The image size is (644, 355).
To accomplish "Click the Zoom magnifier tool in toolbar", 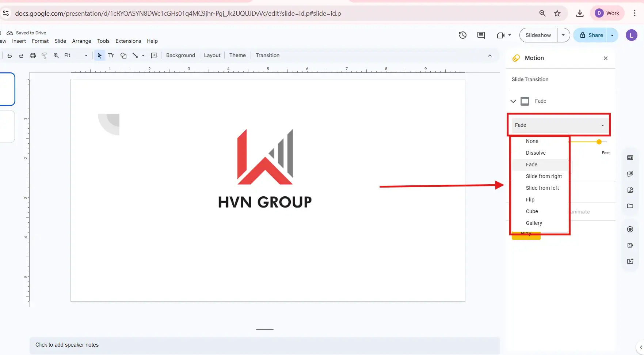I will [56, 56].
